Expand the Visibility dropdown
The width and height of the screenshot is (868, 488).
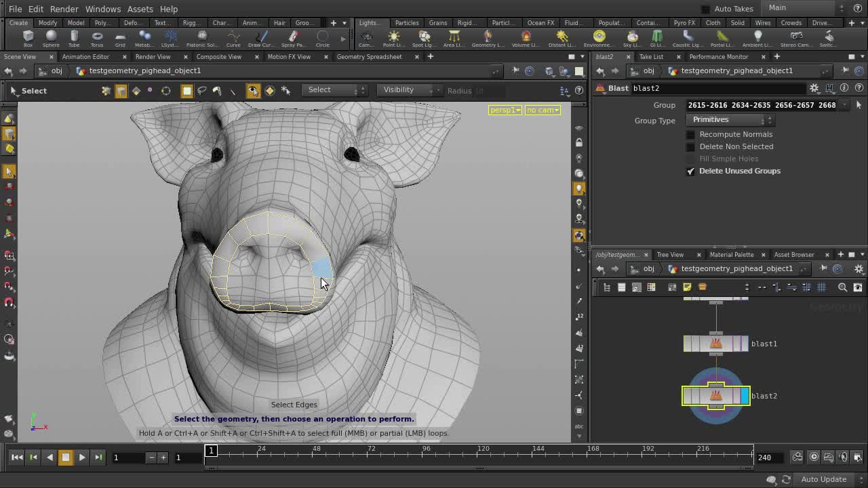click(x=406, y=90)
